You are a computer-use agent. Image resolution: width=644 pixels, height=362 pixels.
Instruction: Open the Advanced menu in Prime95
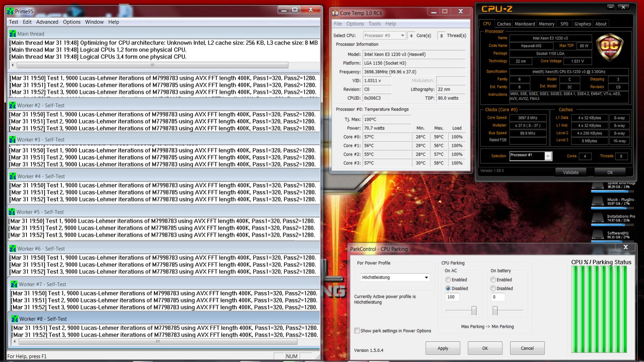(47, 22)
